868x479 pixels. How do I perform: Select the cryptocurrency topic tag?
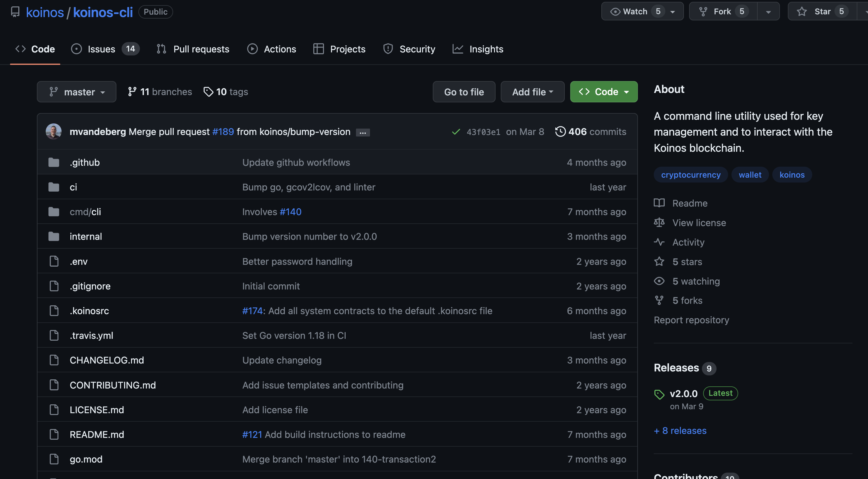[691, 175]
